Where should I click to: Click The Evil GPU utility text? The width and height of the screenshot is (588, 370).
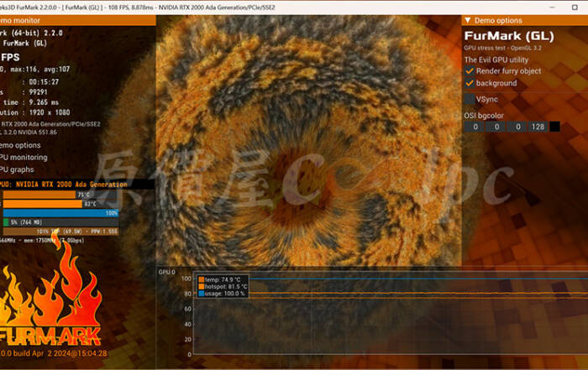click(496, 60)
